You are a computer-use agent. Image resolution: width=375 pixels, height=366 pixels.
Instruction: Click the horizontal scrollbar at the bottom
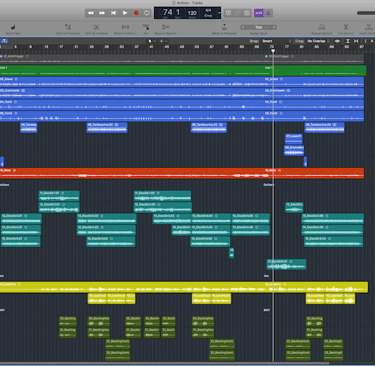[x=165, y=363]
